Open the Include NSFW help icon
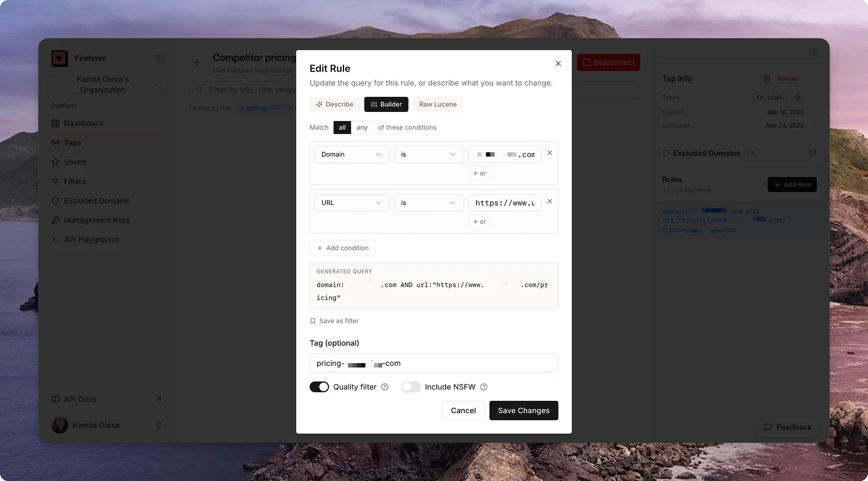This screenshot has height=481, width=868. 484,387
